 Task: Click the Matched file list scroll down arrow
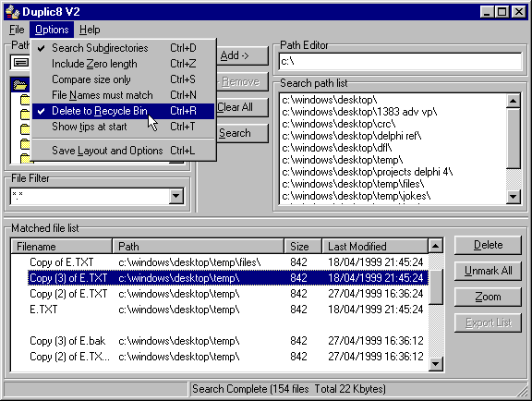point(435,364)
